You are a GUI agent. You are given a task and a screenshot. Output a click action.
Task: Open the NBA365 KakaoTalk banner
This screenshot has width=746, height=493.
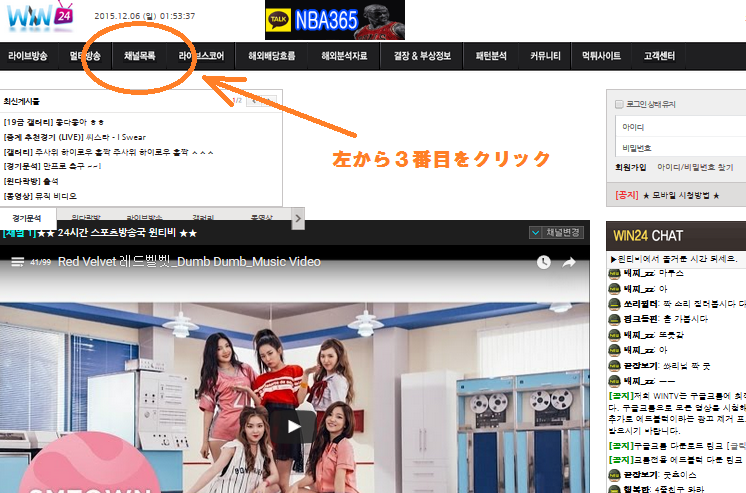coord(335,20)
